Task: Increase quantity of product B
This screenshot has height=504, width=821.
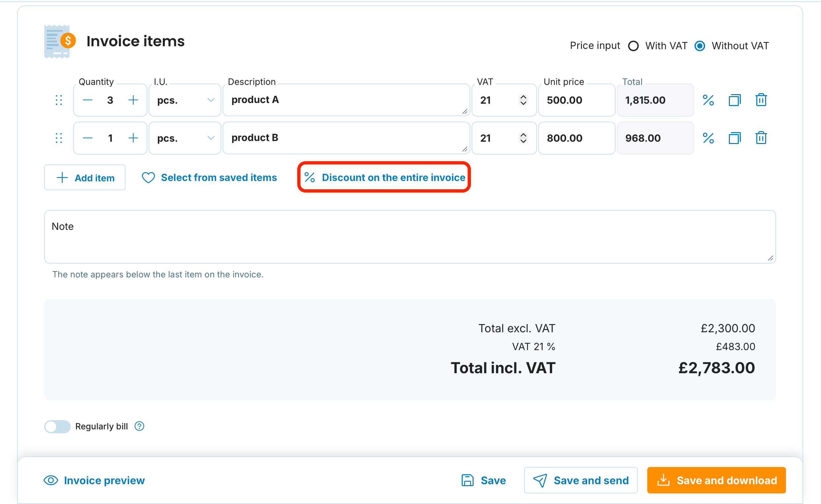Action: (133, 138)
